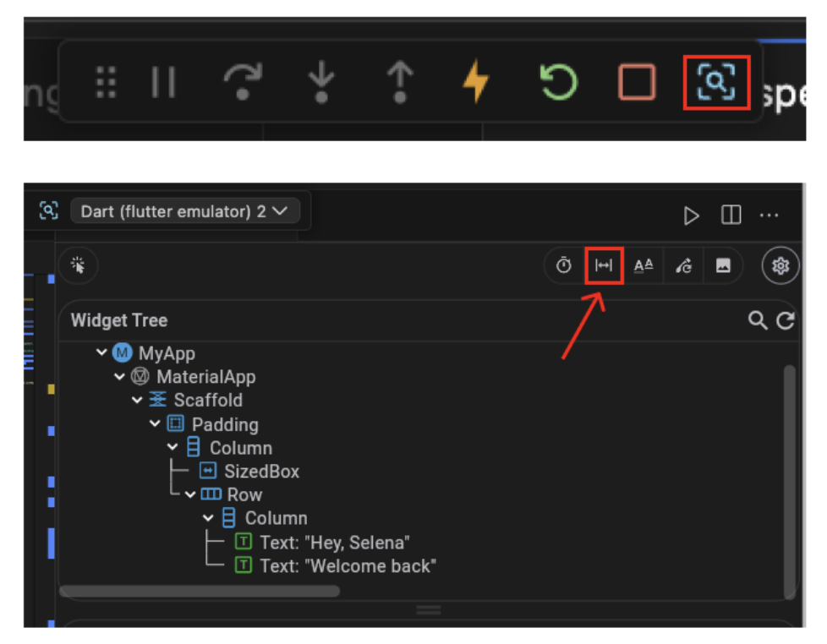Click the Scaffold widget icon
Viewport: 827px width, 644px height.
tap(157, 399)
